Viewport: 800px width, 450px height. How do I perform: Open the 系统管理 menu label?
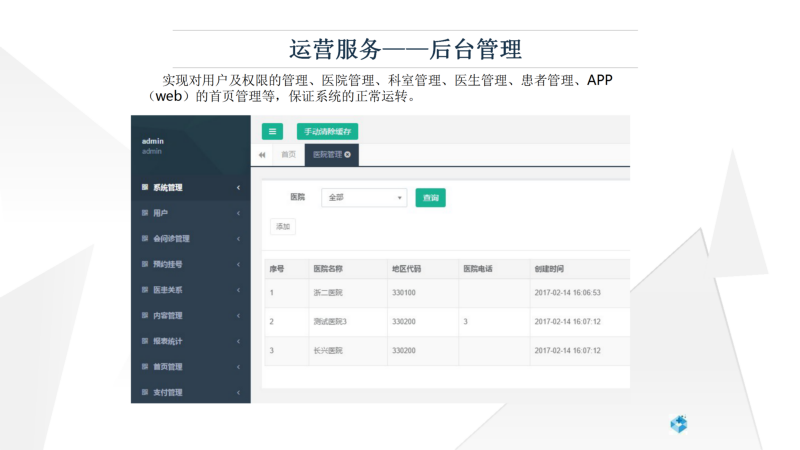coord(168,188)
